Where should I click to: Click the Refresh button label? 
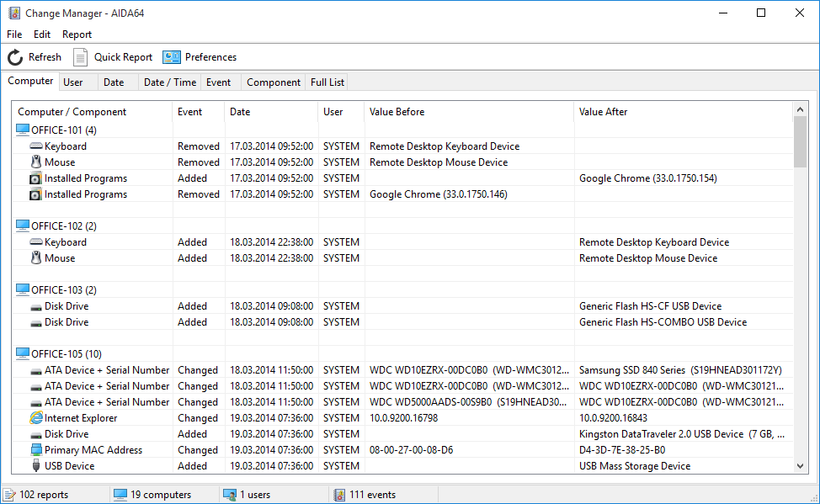click(x=45, y=57)
